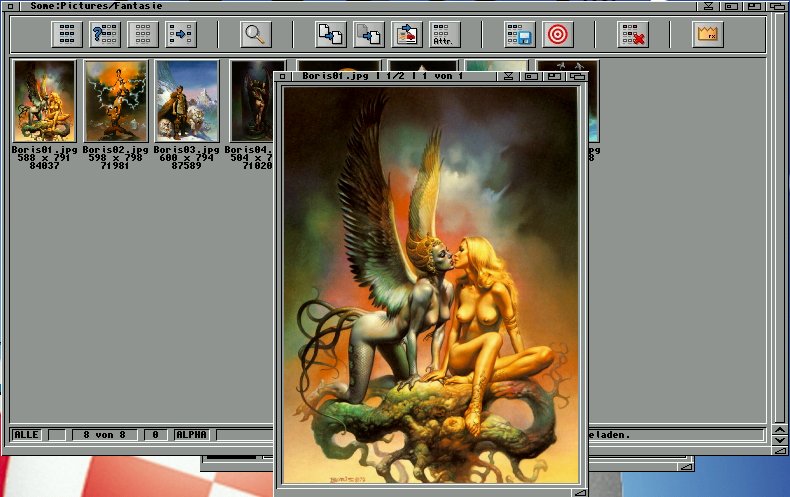Click the displayed fantasy painting in viewer window
This screenshot has width=790, height=497.
tap(431, 285)
